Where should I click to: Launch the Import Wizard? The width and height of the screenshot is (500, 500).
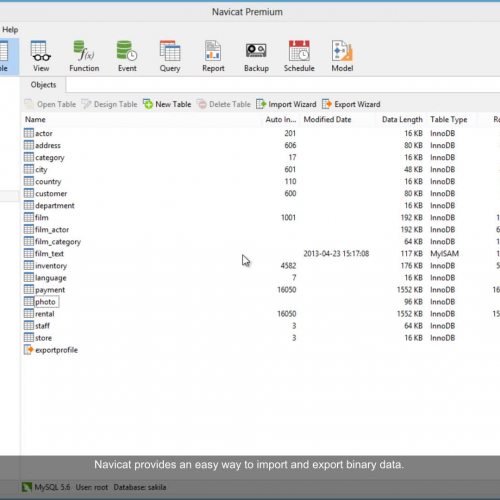click(286, 104)
